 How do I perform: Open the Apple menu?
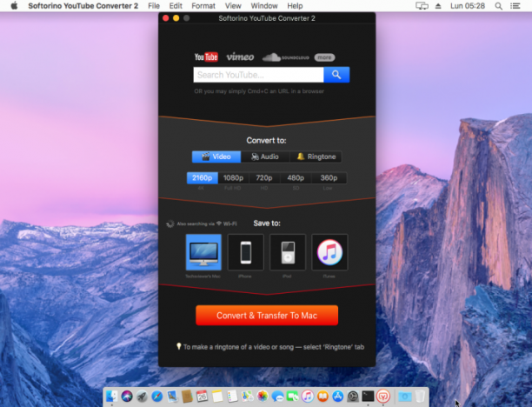pos(14,6)
